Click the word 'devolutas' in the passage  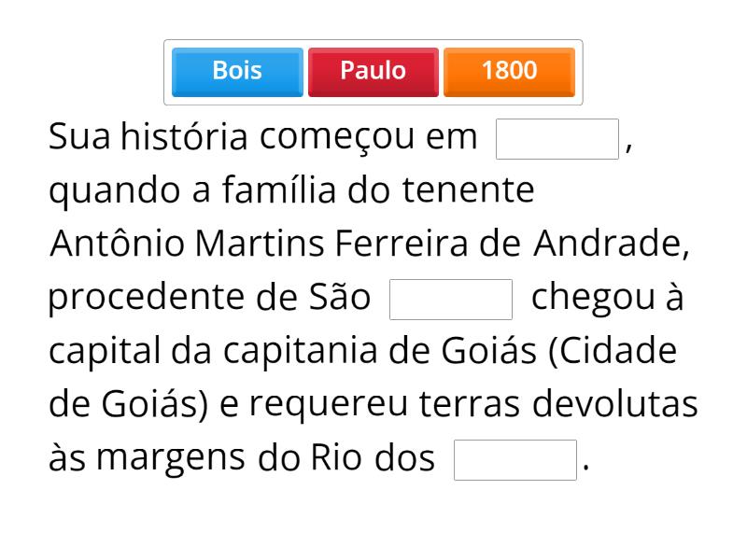[x=614, y=405]
